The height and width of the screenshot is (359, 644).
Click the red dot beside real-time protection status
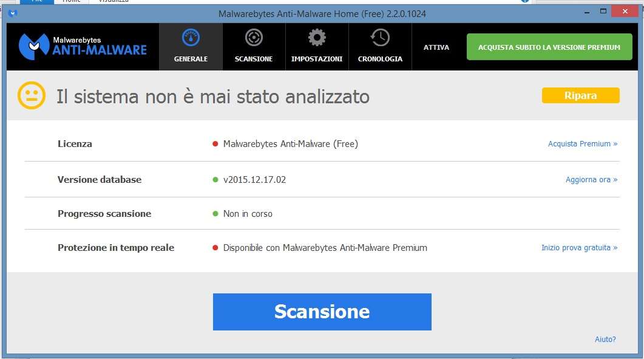click(215, 248)
